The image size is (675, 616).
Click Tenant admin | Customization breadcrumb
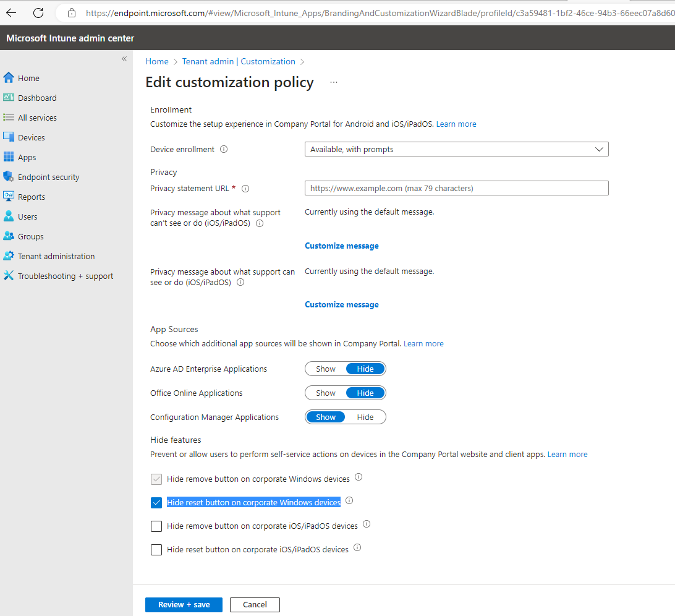pos(239,61)
